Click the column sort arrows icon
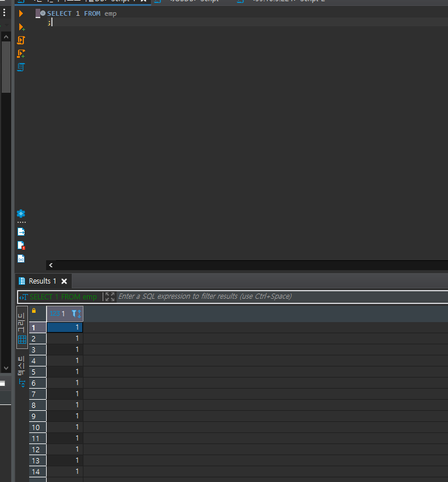 coord(79,314)
